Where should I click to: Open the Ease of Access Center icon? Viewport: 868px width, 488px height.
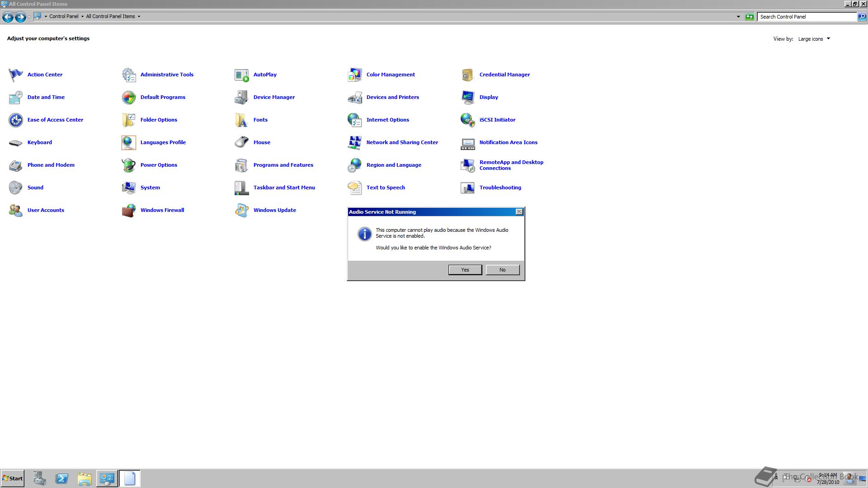pyautogui.click(x=16, y=120)
